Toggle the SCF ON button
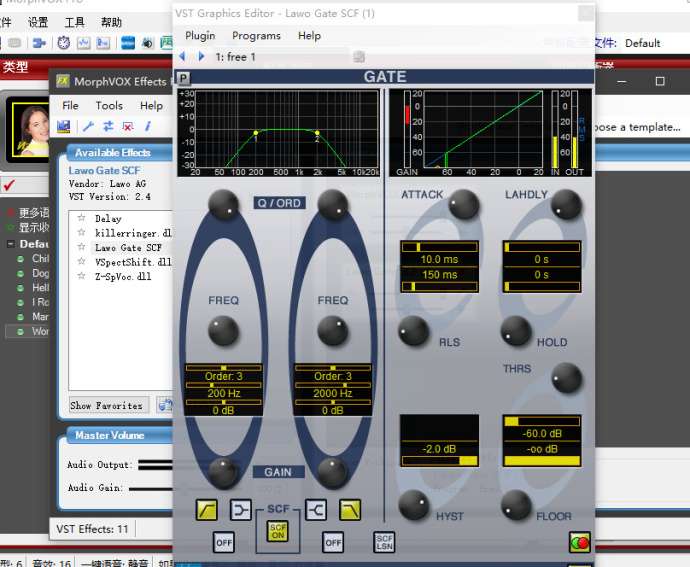This screenshot has width=690, height=567. click(x=278, y=531)
